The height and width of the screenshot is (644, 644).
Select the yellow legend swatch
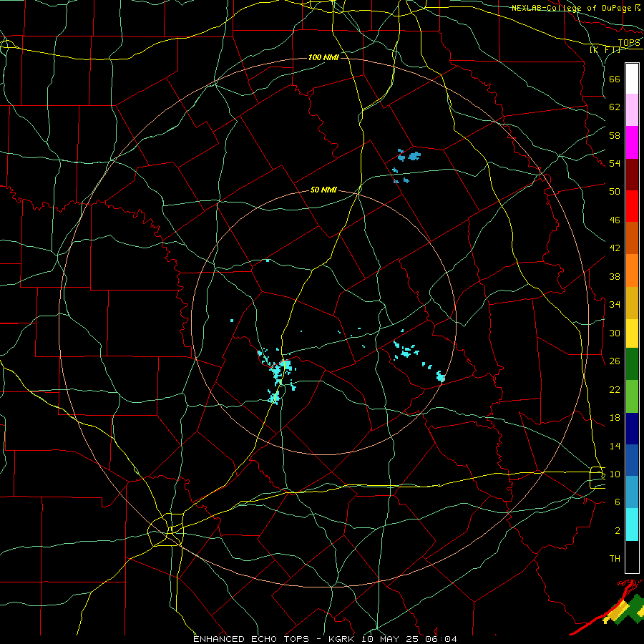pos(632,333)
